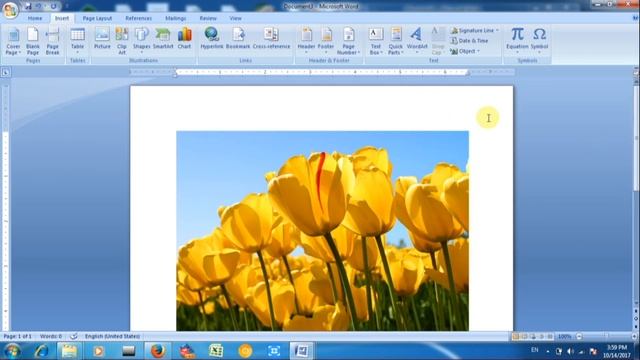Open the Mailings tab

(x=176, y=18)
